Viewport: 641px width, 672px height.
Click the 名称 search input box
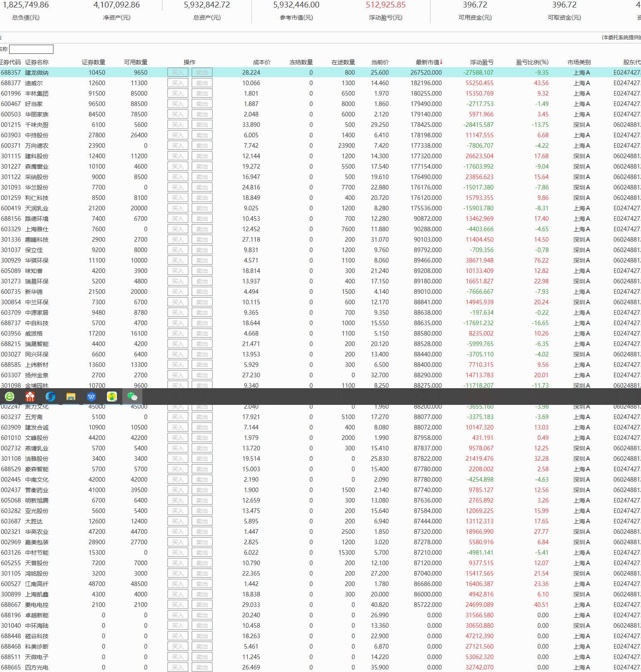(x=31, y=49)
